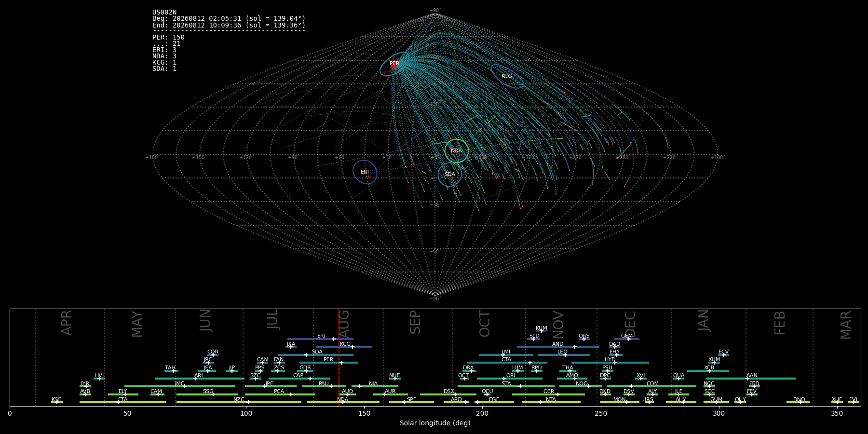Click the KSE shower marker in timeline

57,402
